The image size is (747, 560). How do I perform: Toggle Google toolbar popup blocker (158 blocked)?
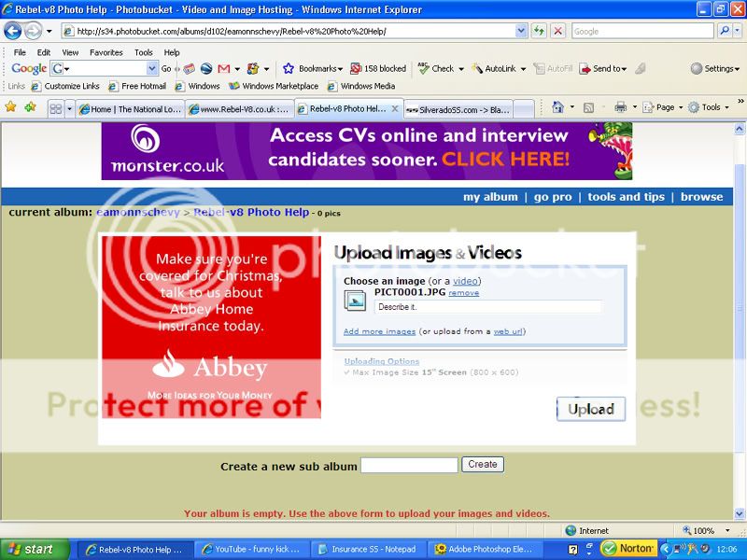pos(377,68)
